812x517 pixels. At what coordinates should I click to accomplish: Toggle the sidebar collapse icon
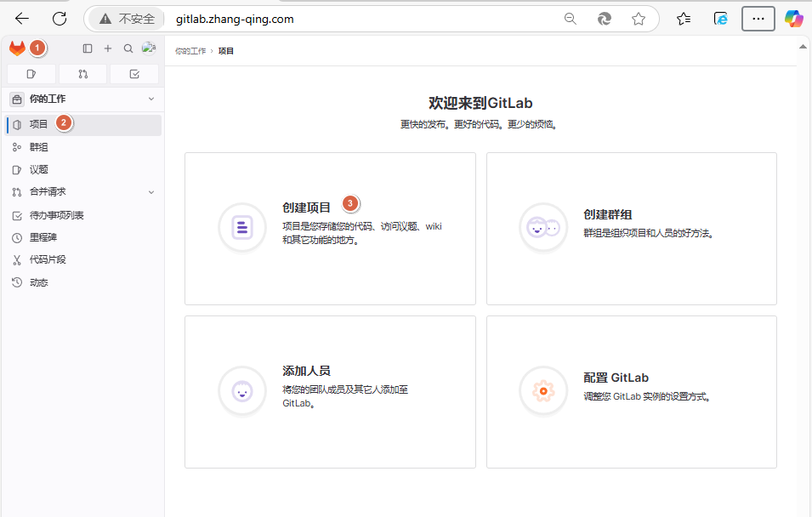(88, 48)
